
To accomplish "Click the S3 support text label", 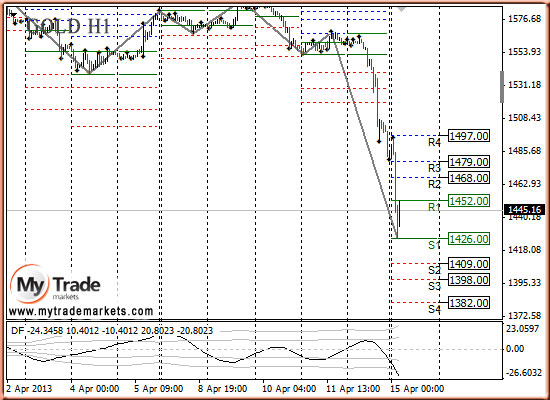I will [x=434, y=286].
